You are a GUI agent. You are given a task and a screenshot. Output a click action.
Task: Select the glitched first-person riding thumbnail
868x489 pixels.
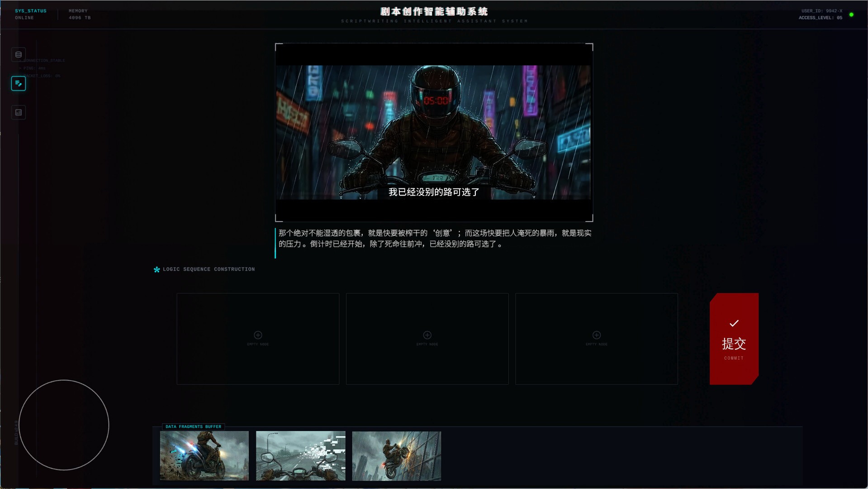tap(300, 456)
